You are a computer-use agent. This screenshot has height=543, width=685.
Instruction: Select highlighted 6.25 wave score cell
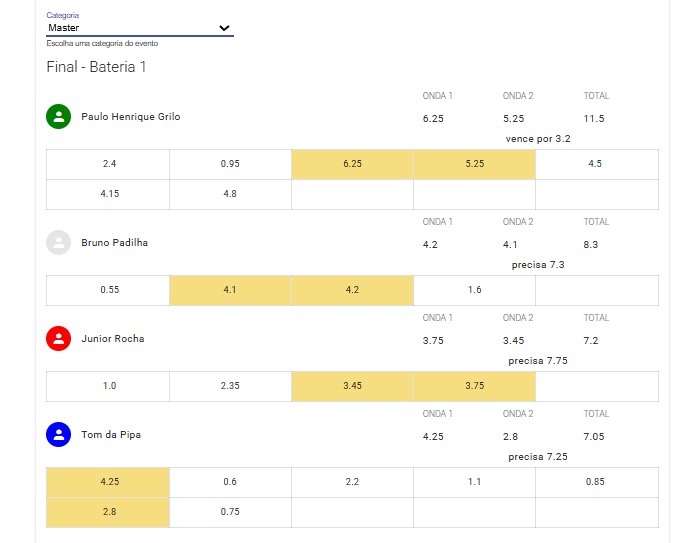tap(353, 164)
